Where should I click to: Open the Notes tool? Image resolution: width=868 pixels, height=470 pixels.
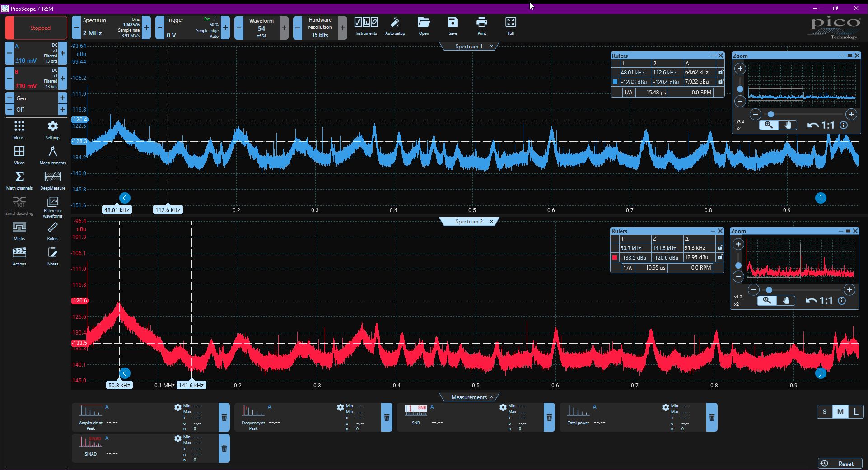[53, 256]
